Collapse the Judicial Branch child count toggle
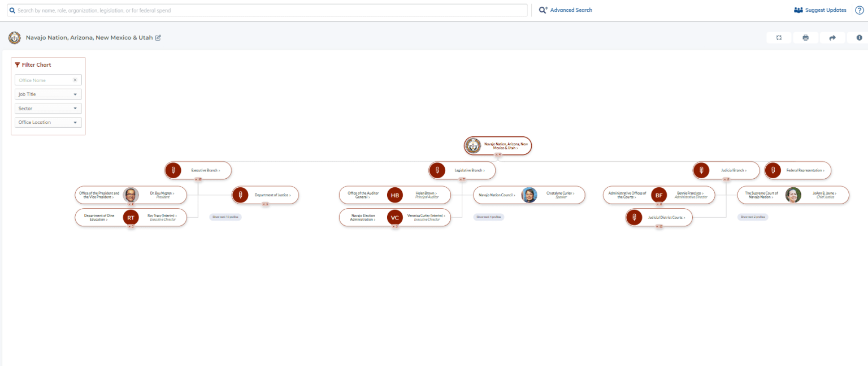The height and width of the screenshot is (366, 868). [727, 179]
